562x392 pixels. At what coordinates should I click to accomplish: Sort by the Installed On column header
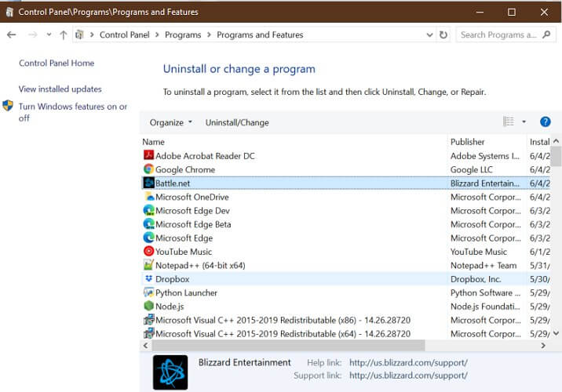[539, 142]
